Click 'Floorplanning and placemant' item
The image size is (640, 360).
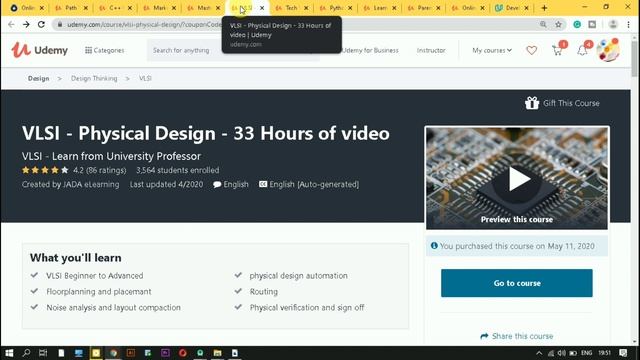(99, 291)
